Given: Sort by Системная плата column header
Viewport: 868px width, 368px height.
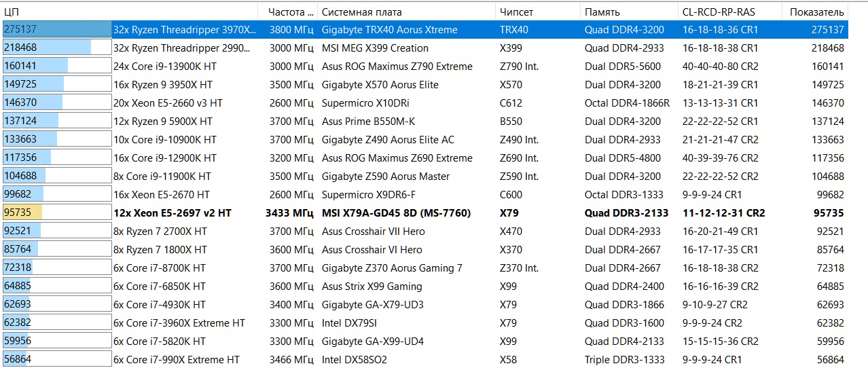Looking at the screenshot, I should [406, 12].
